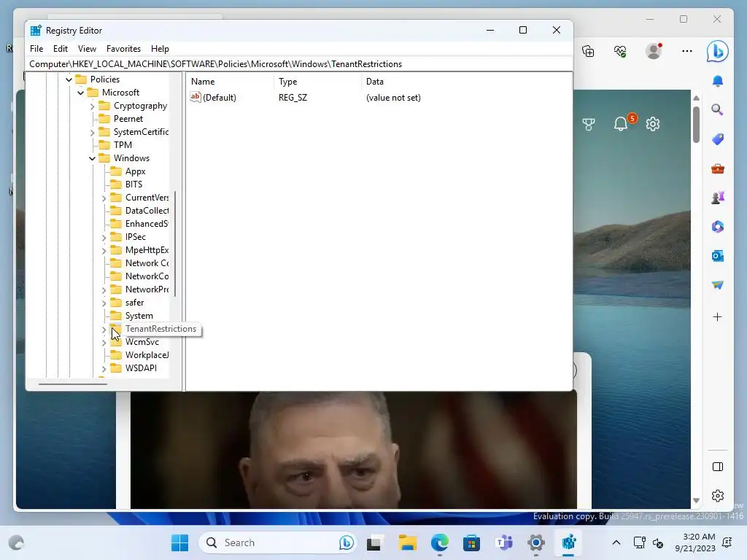Viewport: 747px width, 560px height.
Task: Open Edge sidebar settings gear
Action: (x=718, y=496)
